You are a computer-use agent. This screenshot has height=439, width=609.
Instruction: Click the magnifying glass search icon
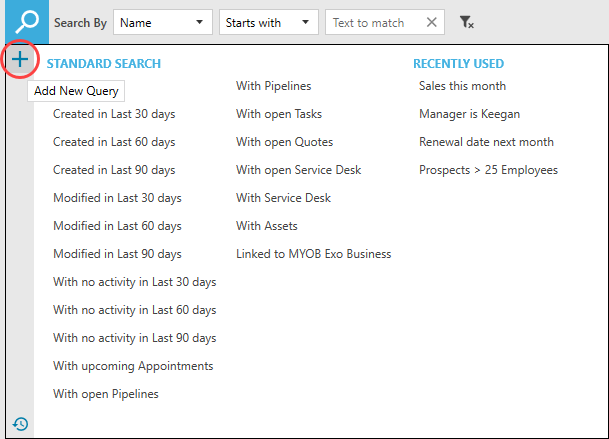(20, 21)
